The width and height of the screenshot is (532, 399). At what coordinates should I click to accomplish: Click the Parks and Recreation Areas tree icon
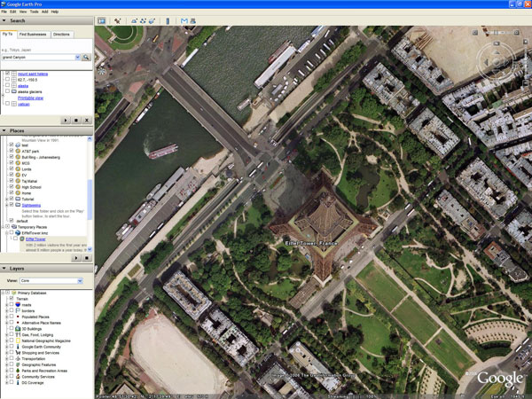coord(18,371)
